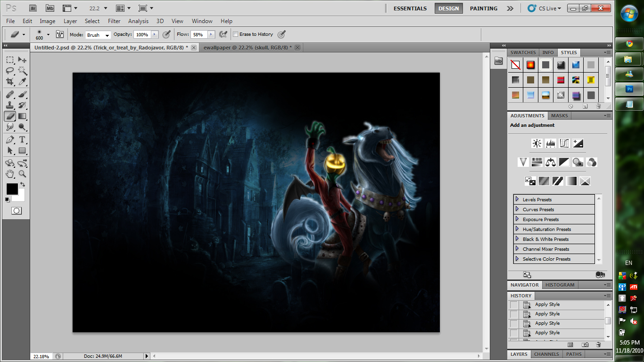Select the Dodge tool

pos(22,127)
